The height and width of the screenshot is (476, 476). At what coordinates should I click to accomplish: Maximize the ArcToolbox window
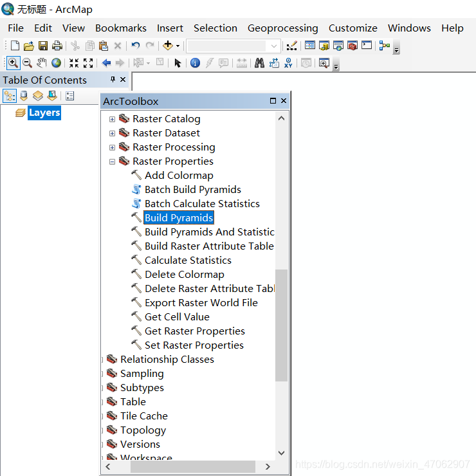pyautogui.click(x=273, y=101)
